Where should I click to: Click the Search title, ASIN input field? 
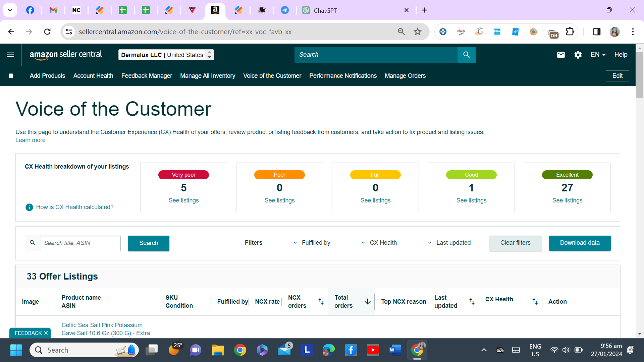(80, 243)
